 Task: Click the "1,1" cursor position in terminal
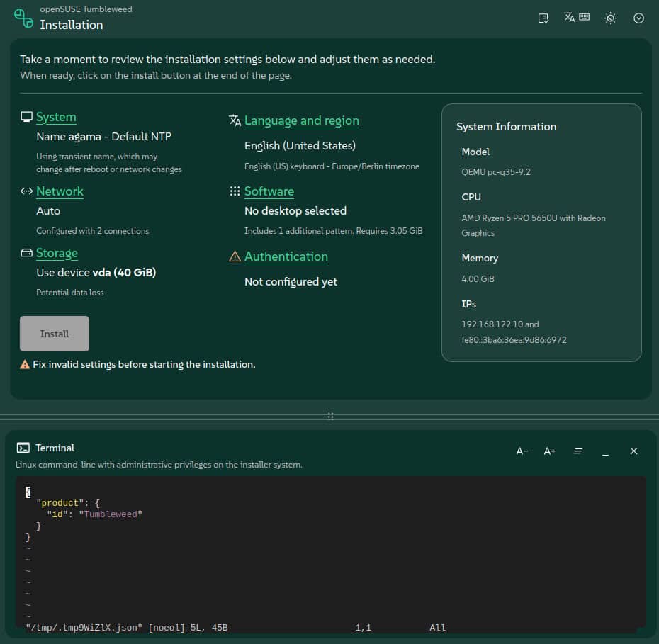363,628
